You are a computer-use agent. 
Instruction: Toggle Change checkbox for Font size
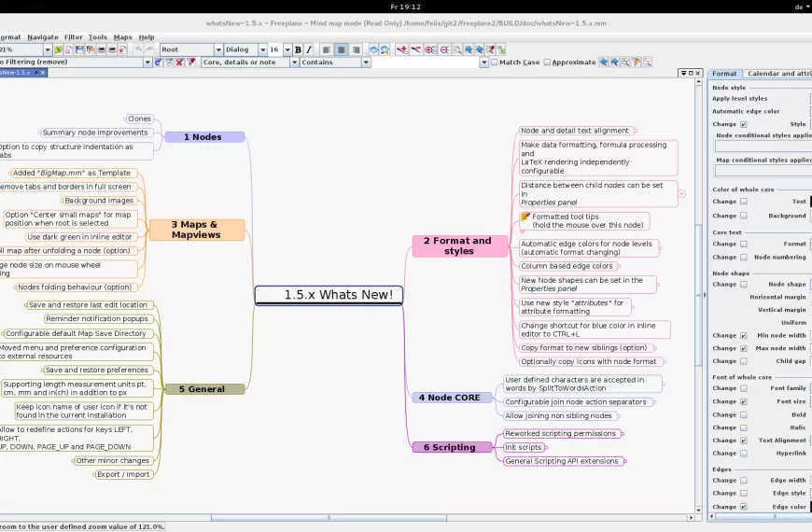point(744,401)
